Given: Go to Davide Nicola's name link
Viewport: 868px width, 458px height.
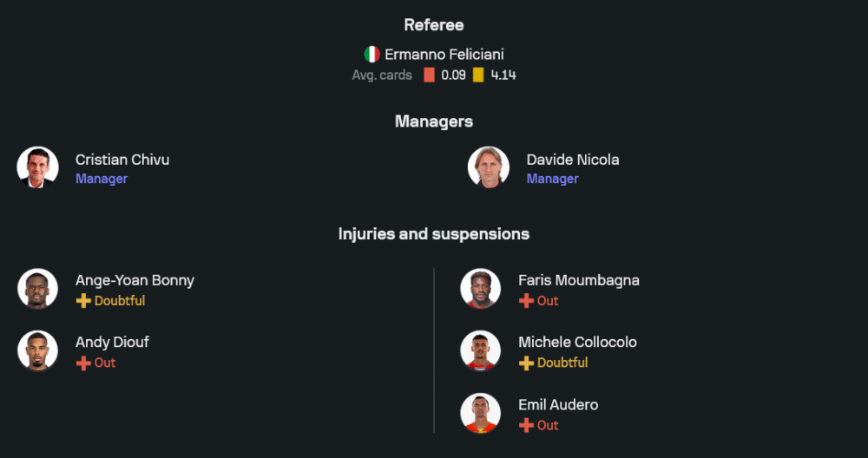Looking at the screenshot, I should point(573,160).
